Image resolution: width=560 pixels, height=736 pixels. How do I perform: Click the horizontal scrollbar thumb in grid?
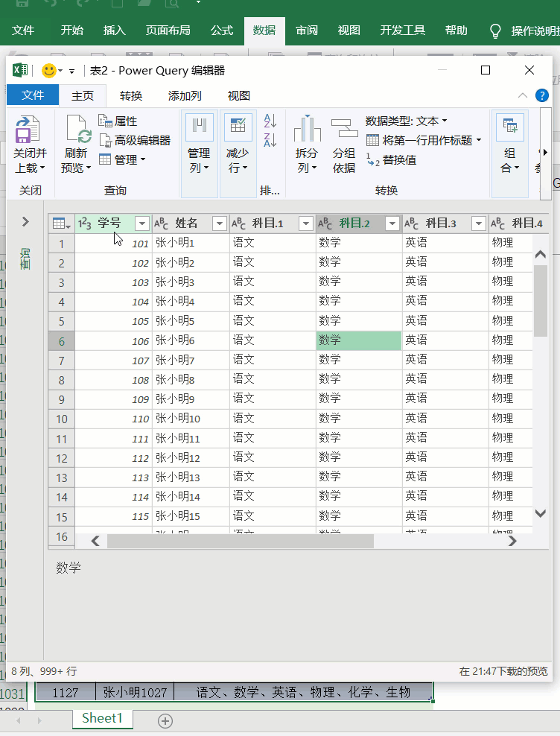(x=241, y=541)
